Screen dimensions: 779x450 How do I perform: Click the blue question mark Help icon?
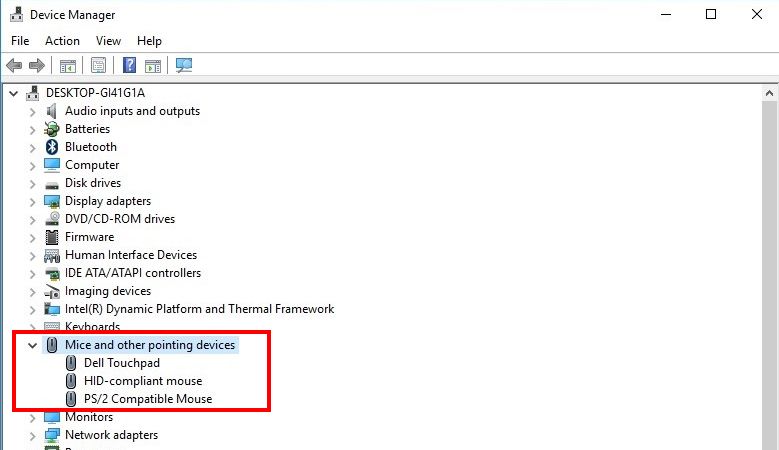click(x=129, y=65)
